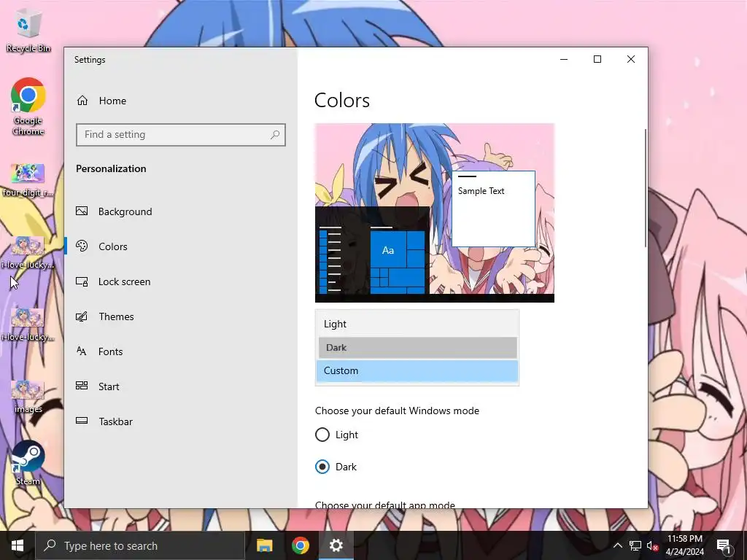
Task: Select the images desktop file
Action: pyautogui.click(x=28, y=396)
